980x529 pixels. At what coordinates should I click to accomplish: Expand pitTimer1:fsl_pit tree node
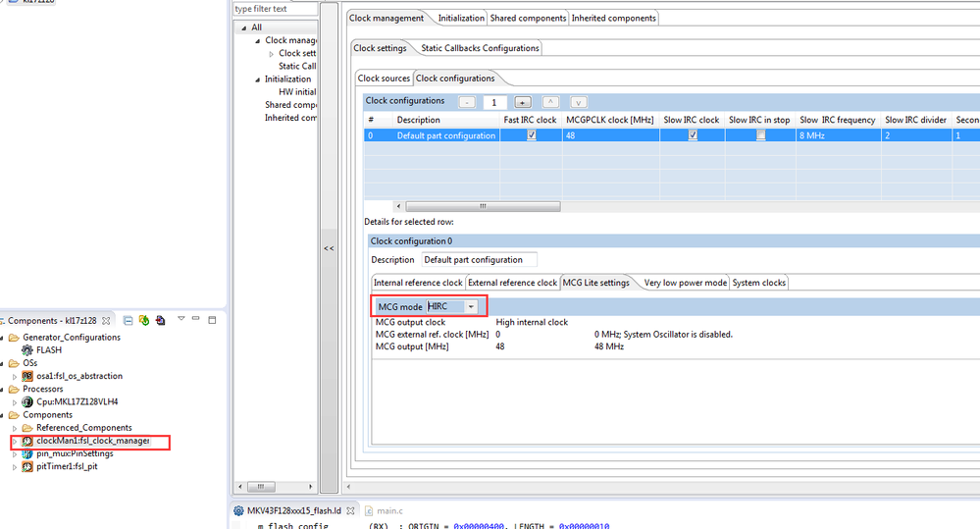click(x=15, y=467)
